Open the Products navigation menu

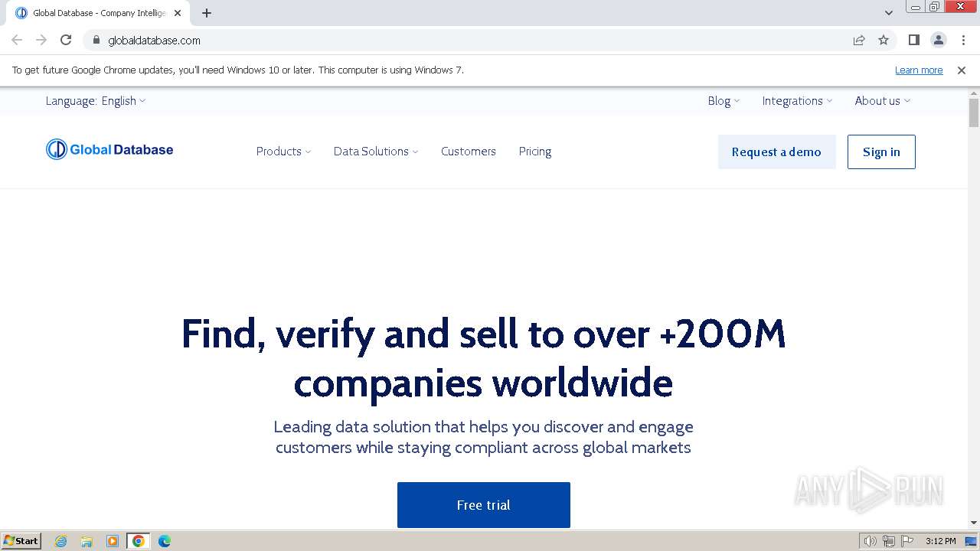(x=284, y=152)
